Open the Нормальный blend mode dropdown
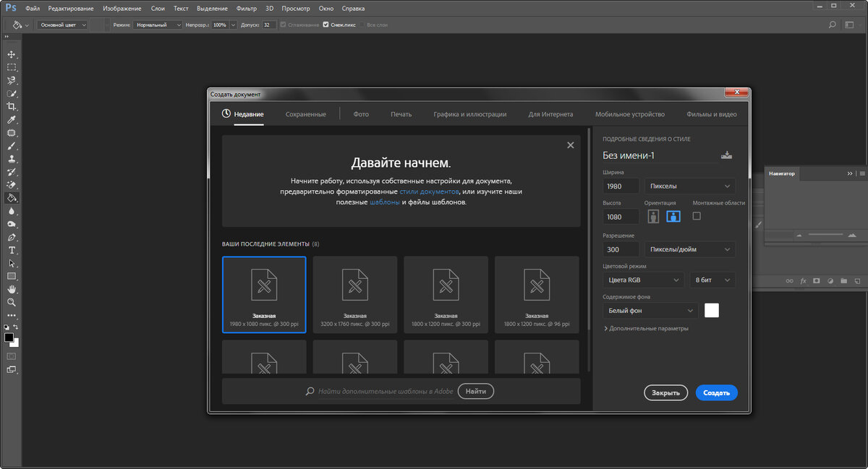This screenshot has width=868, height=469. click(x=158, y=25)
